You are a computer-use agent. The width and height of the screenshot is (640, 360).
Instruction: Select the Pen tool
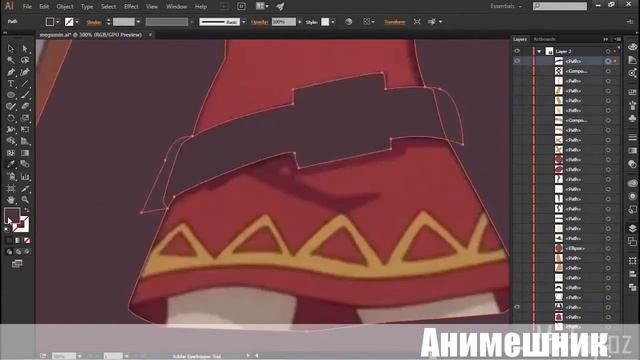coord(11,72)
